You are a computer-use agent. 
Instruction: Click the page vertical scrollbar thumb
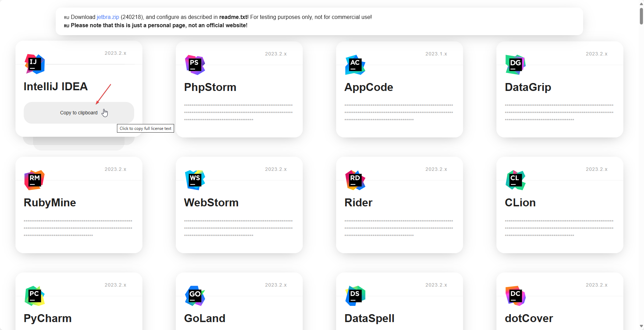coord(641,16)
